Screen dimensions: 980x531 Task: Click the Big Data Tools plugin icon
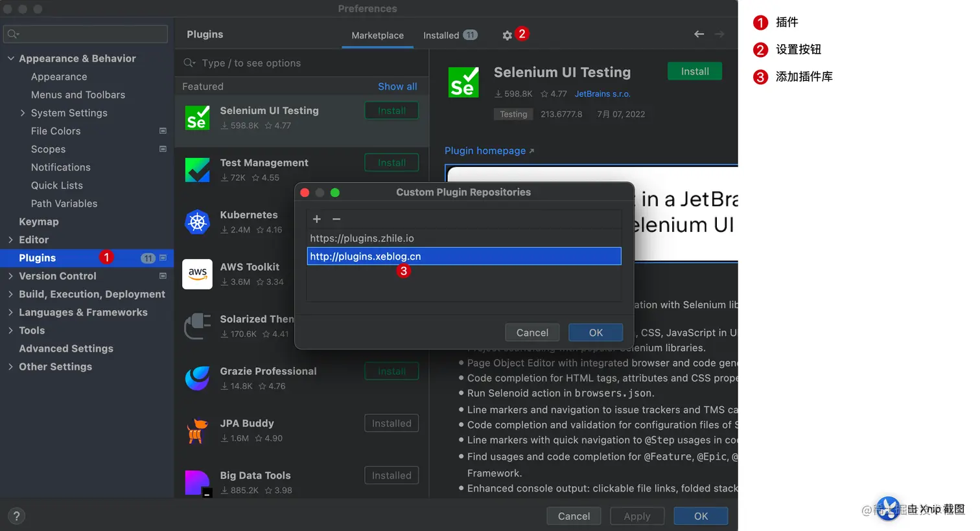[198, 483]
